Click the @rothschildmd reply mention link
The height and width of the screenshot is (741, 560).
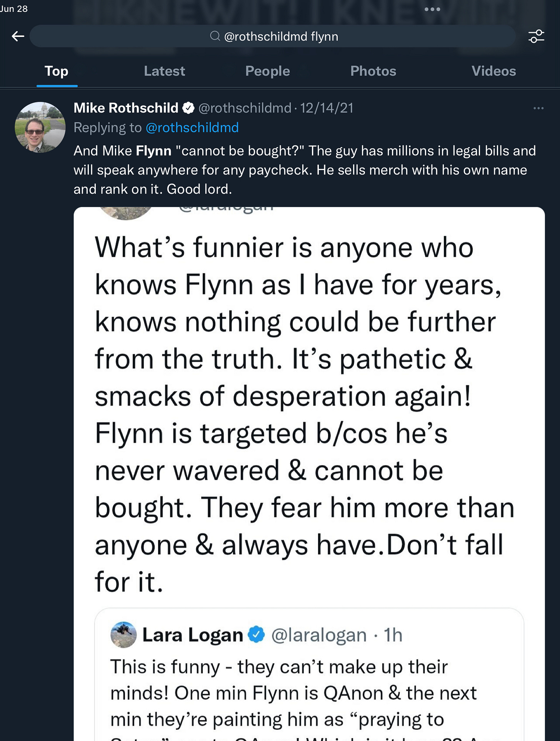pyautogui.click(x=192, y=127)
